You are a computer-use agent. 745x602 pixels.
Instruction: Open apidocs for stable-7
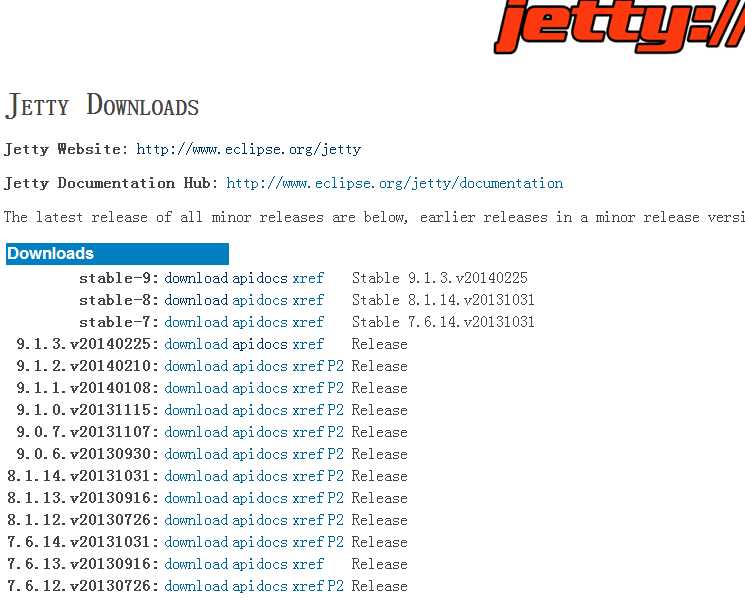click(260, 322)
